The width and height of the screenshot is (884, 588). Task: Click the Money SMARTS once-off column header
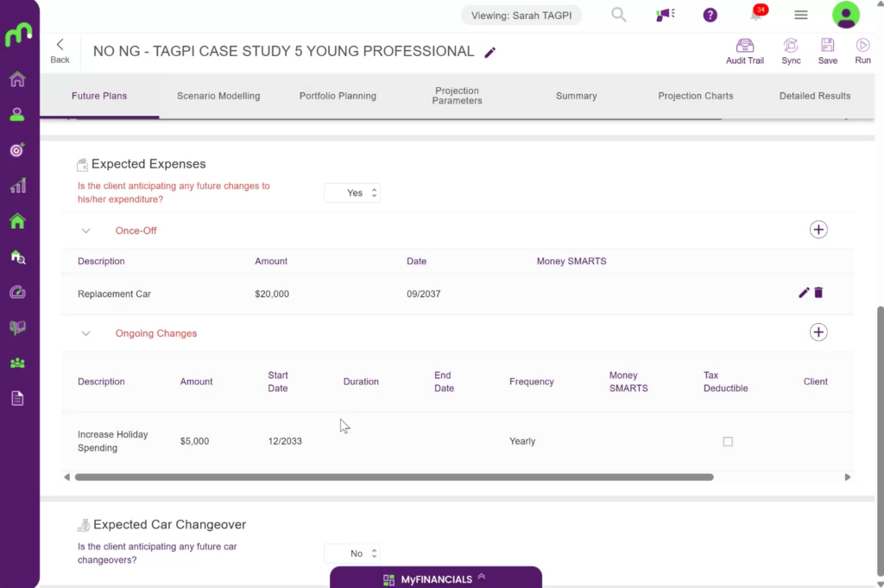click(571, 261)
